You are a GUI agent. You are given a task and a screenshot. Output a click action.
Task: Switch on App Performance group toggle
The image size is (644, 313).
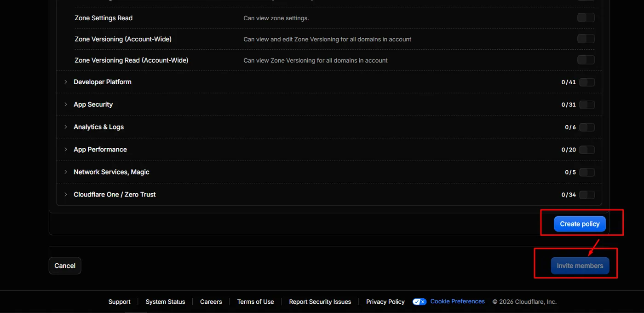click(587, 150)
